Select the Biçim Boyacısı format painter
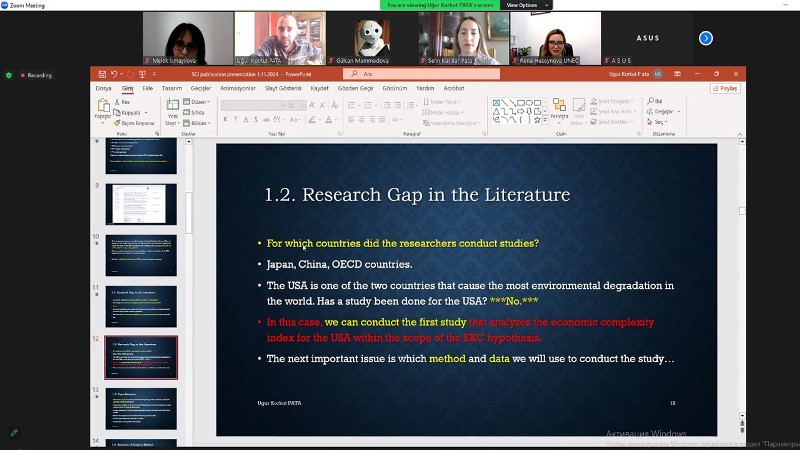The width and height of the screenshot is (800, 450). (x=135, y=121)
